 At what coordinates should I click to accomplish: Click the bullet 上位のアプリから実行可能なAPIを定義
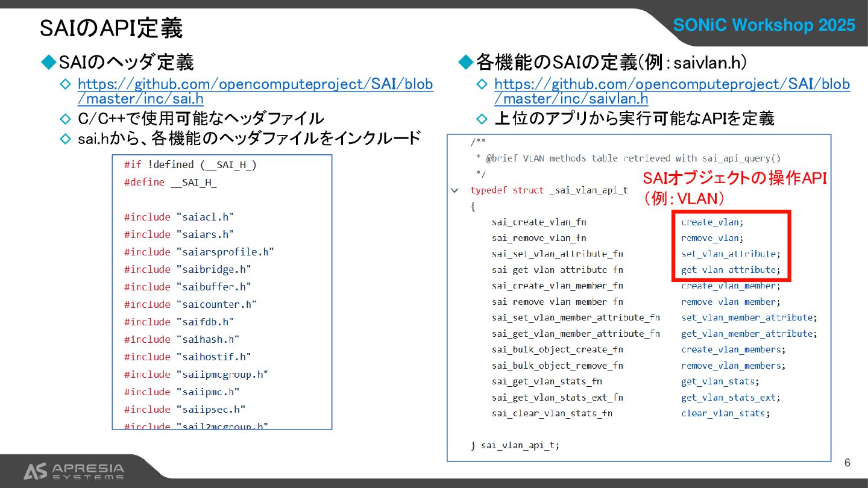point(634,119)
